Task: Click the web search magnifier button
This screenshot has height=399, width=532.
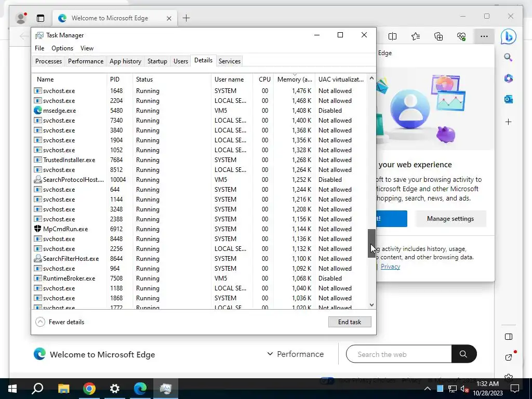Action: tap(463, 354)
